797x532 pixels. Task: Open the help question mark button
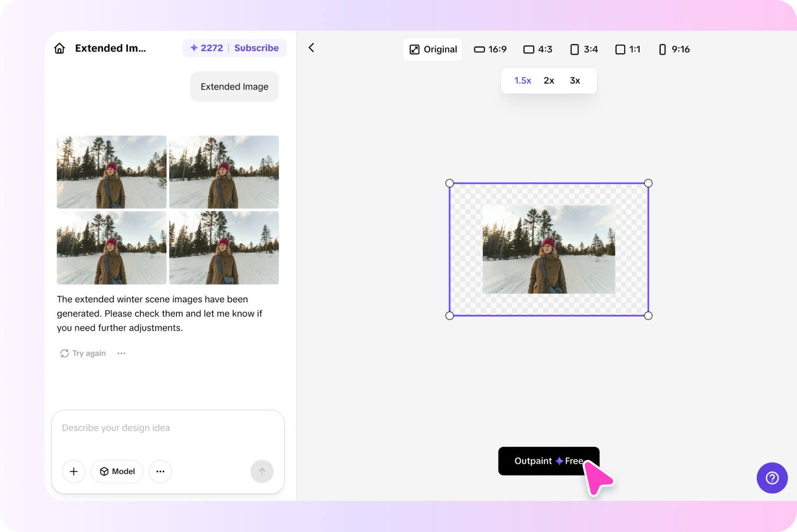click(772, 478)
